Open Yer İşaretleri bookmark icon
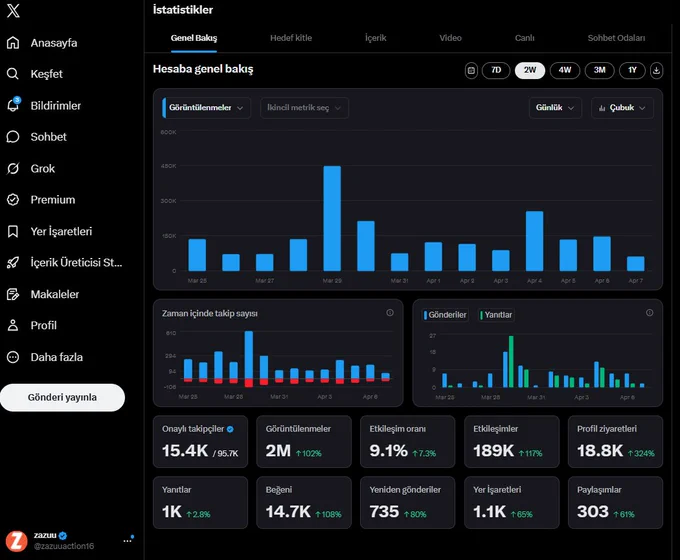 pyautogui.click(x=13, y=231)
